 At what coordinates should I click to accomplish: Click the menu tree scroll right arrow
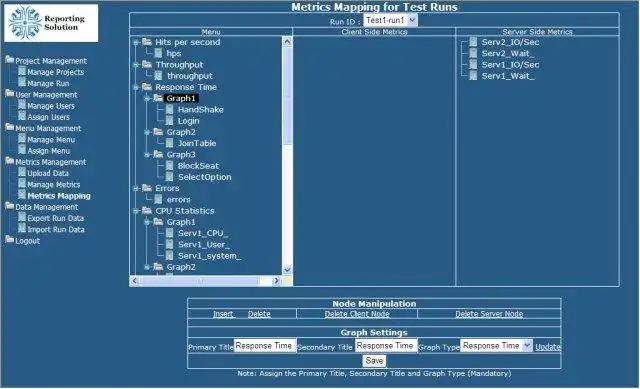coord(276,281)
